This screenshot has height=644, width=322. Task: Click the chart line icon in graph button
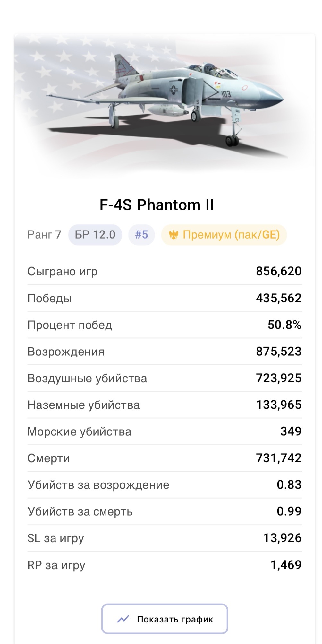coord(123,619)
